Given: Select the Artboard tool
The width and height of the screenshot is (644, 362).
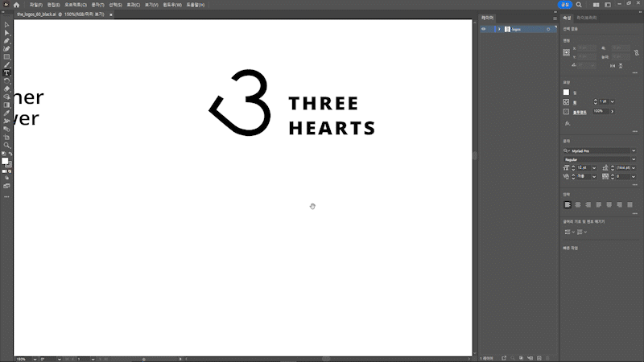Looking at the screenshot, I should (6, 137).
